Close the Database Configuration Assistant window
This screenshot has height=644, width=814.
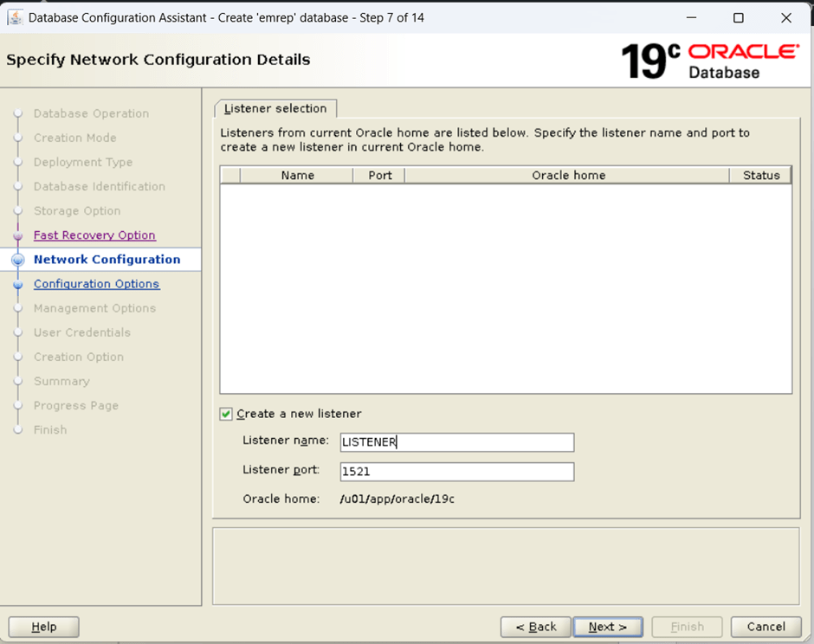point(786,17)
